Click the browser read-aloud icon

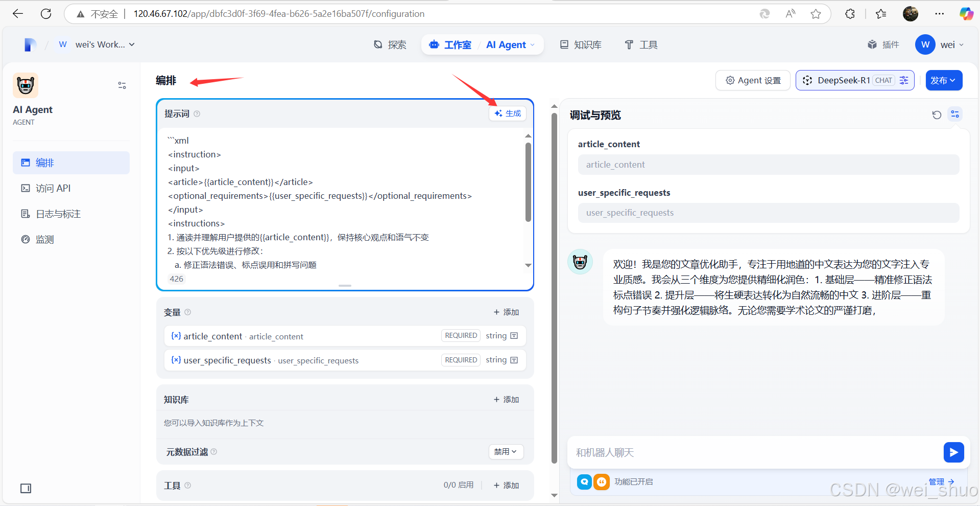[790, 14]
